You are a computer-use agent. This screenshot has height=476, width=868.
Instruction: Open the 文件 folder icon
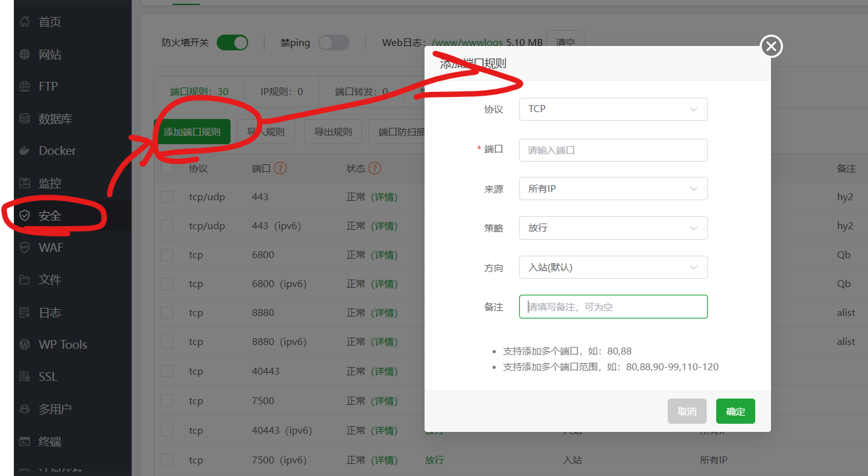[x=25, y=280]
